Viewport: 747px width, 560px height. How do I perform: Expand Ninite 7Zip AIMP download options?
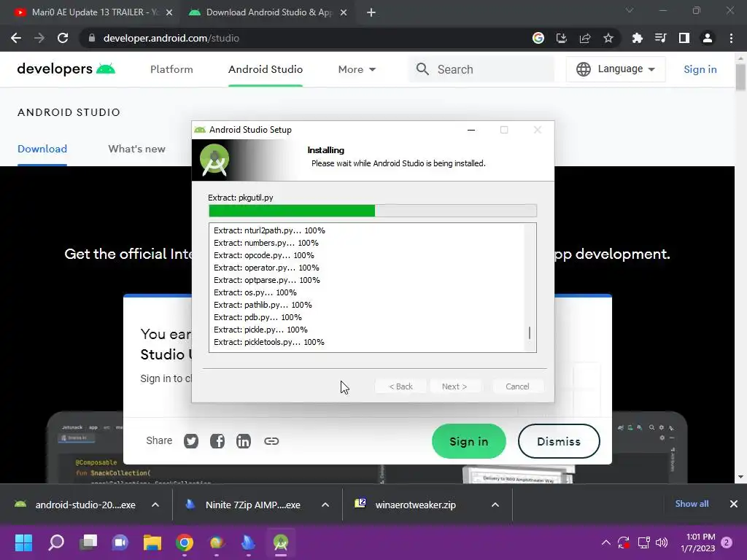coord(325,505)
